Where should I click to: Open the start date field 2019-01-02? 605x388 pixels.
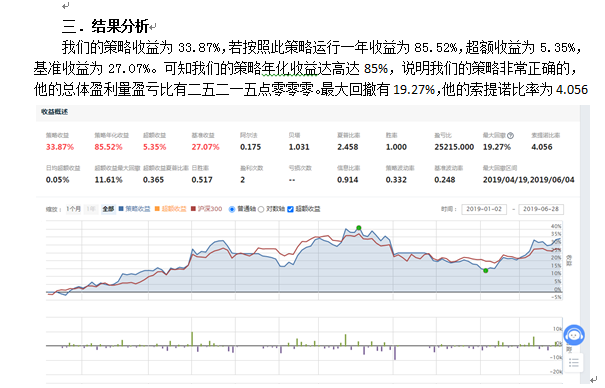(x=484, y=209)
